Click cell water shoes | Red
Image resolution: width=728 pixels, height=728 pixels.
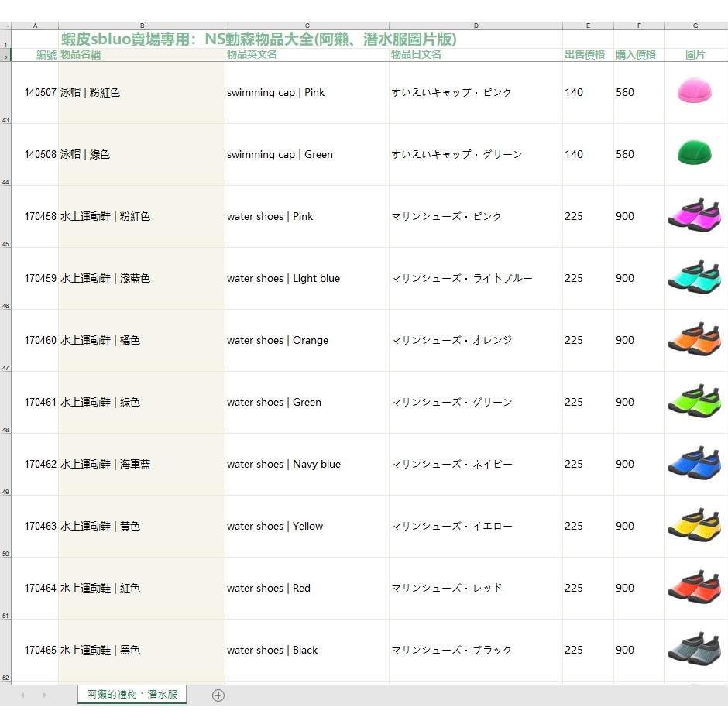click(307, 589)
